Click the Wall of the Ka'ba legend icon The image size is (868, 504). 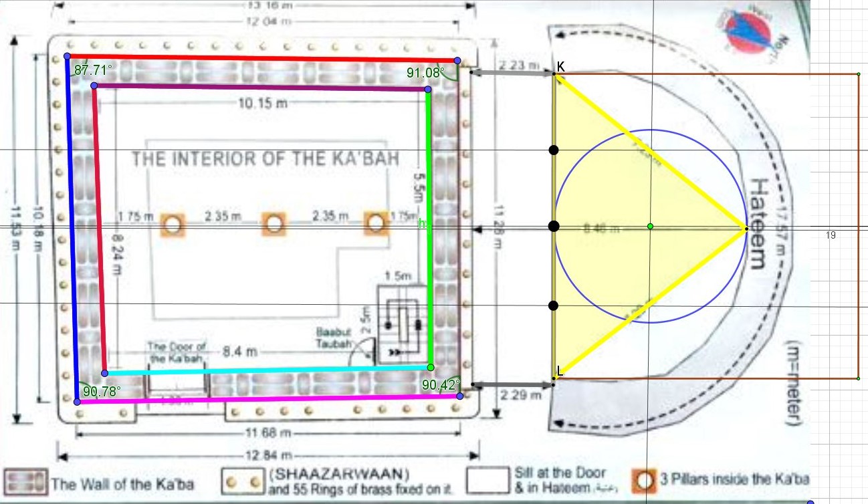coord(26,481)
